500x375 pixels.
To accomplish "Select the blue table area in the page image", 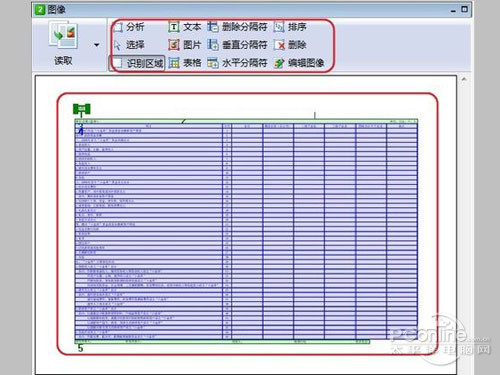I will click(246, 231).
